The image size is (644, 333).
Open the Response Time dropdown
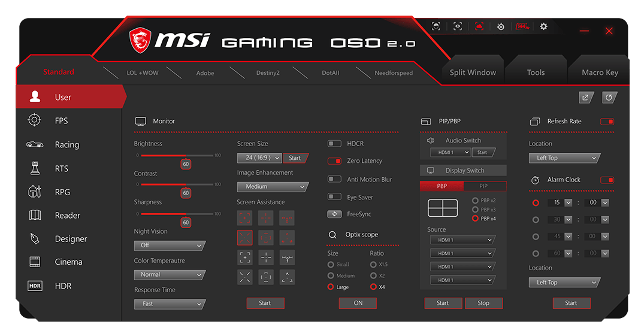point(170,304)
